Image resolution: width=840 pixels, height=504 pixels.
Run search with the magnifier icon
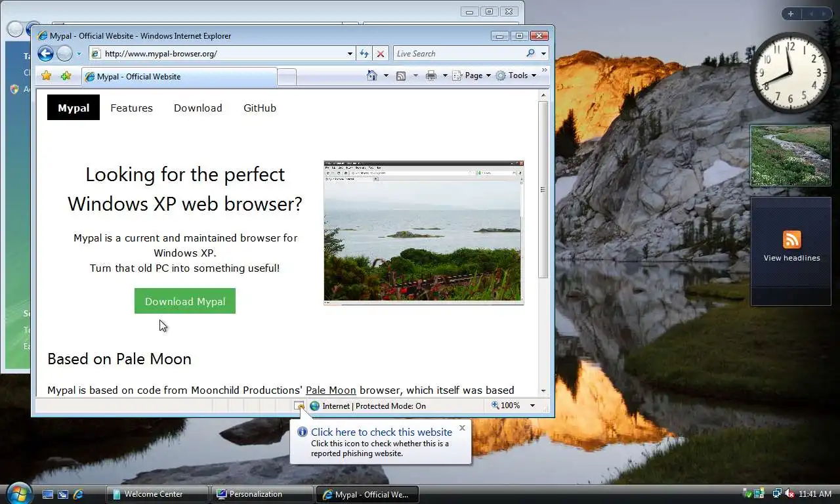530,54
